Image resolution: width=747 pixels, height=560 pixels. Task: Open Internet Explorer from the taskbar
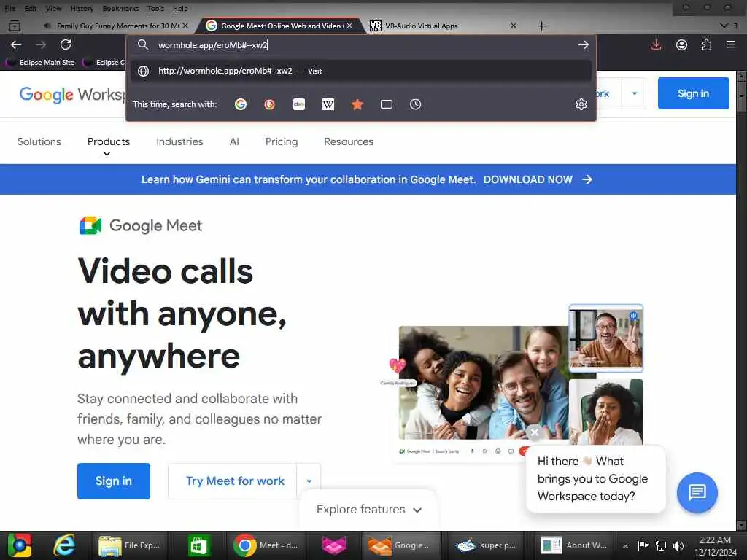(64, 545)
